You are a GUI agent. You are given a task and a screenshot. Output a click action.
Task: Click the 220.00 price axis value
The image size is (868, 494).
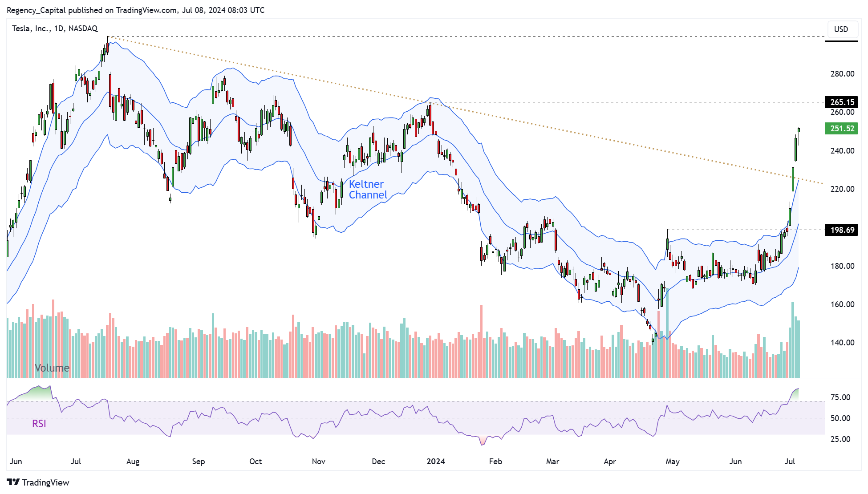pos(842,189)
